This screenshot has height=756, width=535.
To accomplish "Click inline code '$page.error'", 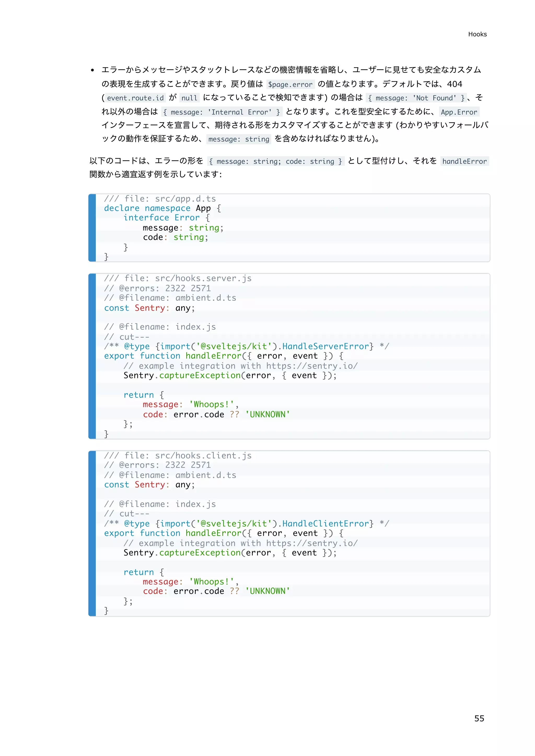I will [290, 84].
